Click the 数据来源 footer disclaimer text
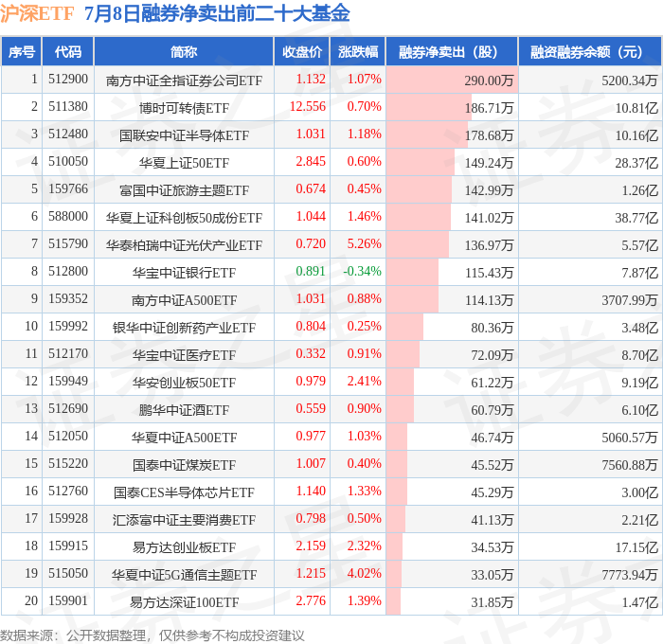Viewport: 663px width, 644px height. (152, 635)
